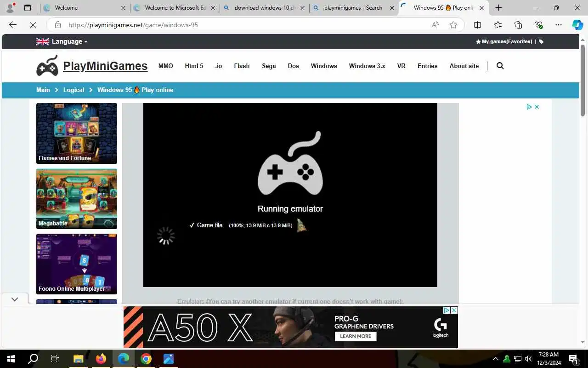Open the VR menu item
This screenshot has width=588, height=368.
[x=401, y=66]
